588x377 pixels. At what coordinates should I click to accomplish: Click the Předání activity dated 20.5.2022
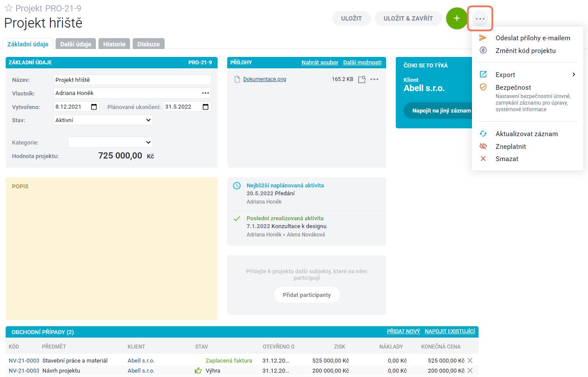pos(271,193)
